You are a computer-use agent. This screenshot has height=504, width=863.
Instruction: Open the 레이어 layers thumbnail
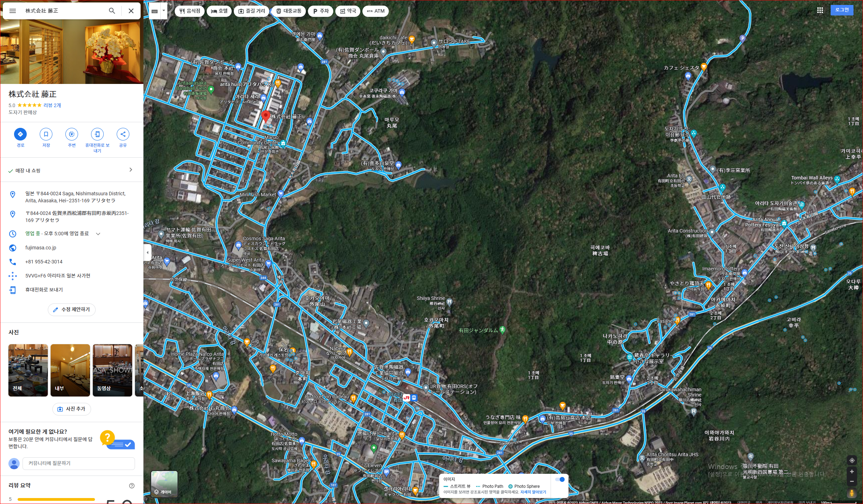[x=164, y=484]
